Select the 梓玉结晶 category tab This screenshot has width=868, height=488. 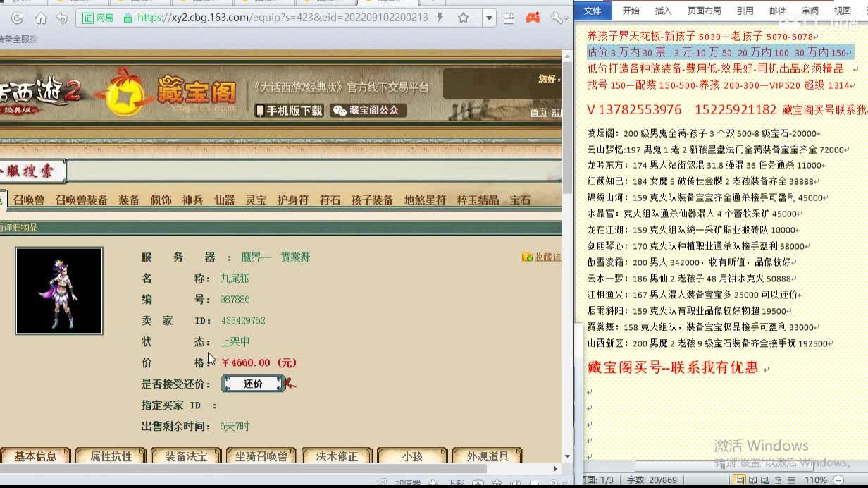click(x=478, y=200)
